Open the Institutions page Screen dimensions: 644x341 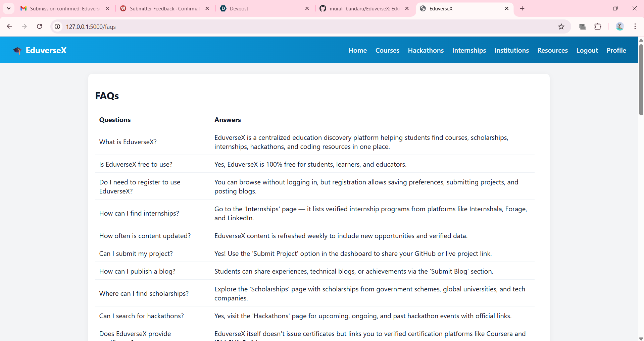[511, 50]
